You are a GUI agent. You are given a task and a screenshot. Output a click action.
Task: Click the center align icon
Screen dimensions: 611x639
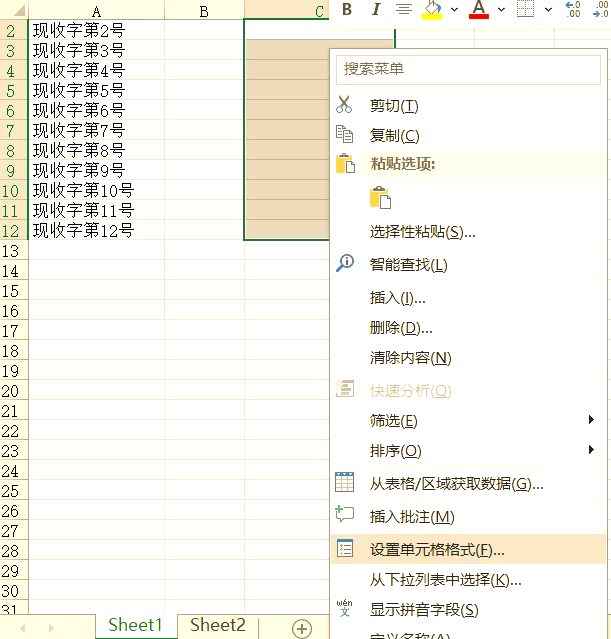[x=404, y=9]
